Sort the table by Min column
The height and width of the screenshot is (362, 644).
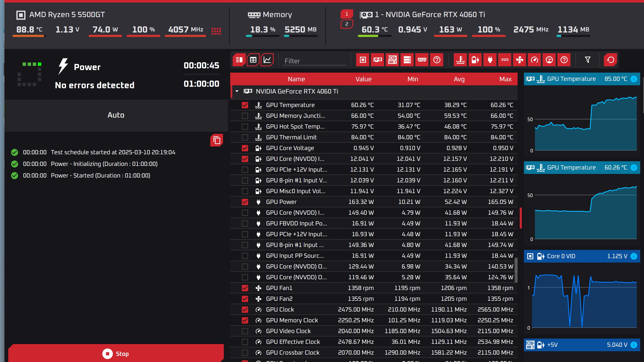pyautogui.click(x=413, y=79)
